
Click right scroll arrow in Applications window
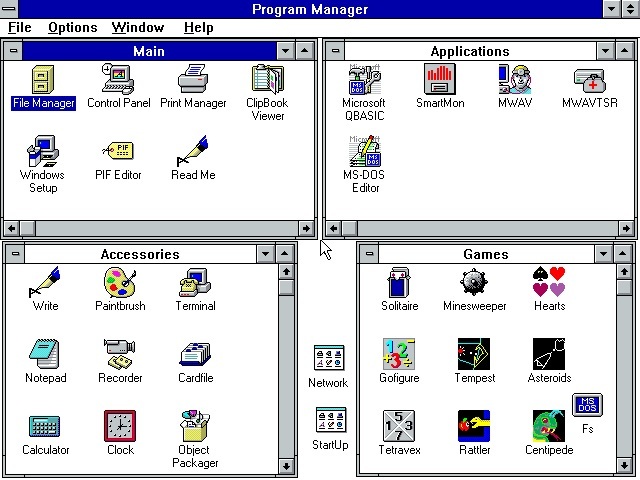point(627,228)
